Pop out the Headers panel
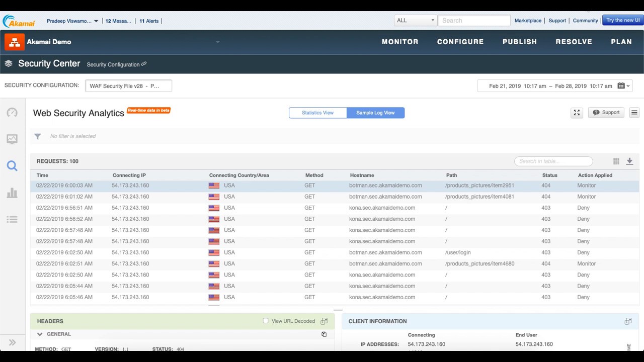The image size is (644, 362). 324,321
